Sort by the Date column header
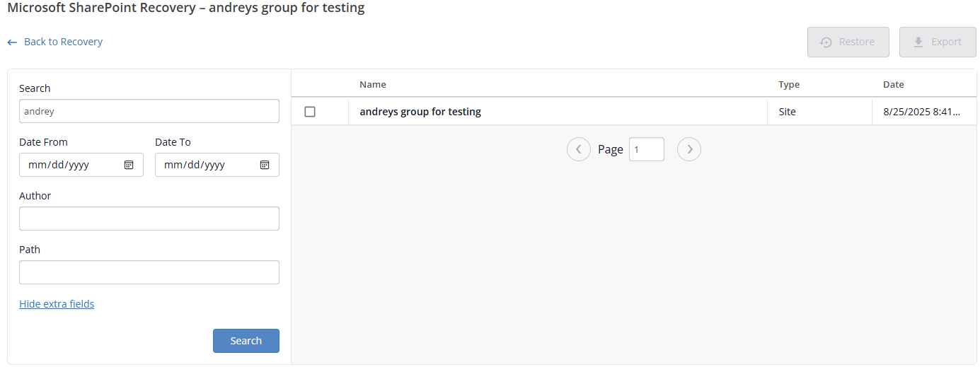980x367 pixels. tap(893, 84)
